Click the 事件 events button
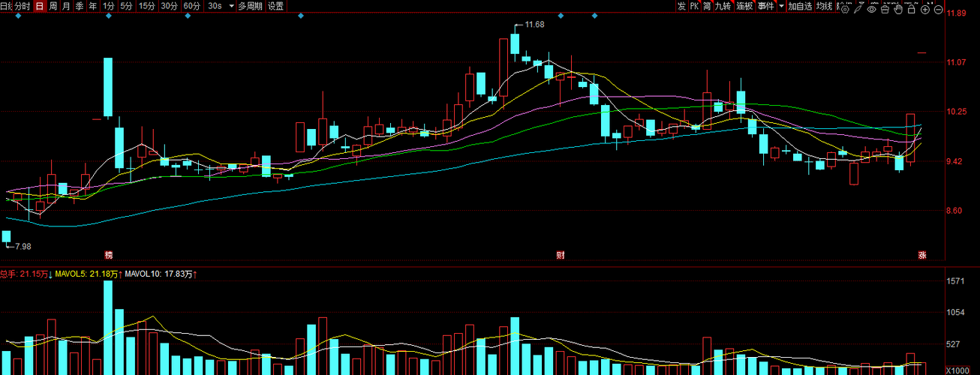 pyautogui.click(x=765, y=6)
